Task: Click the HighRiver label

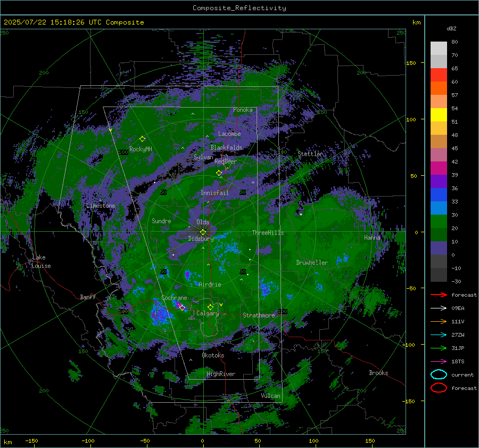Action: click(221, 374)
